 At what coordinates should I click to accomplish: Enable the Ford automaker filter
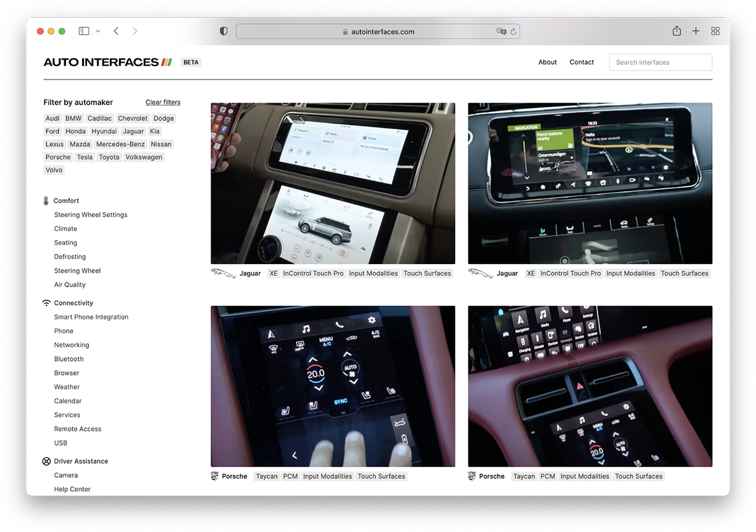coord(53,131)
